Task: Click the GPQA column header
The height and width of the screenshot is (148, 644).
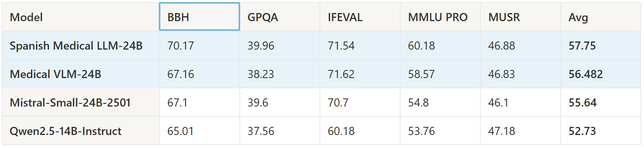Action: [x=280, y=17]
